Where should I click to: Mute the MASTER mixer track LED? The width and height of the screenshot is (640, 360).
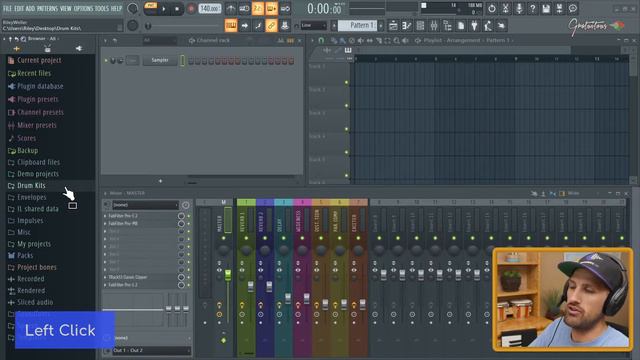pyautogui.click(x=224, y=238)
